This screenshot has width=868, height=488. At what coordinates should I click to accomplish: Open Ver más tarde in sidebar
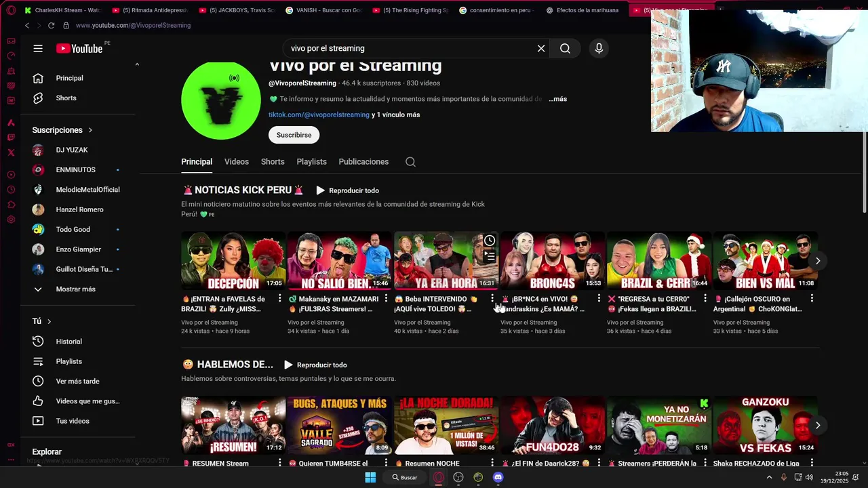point(79,381)
